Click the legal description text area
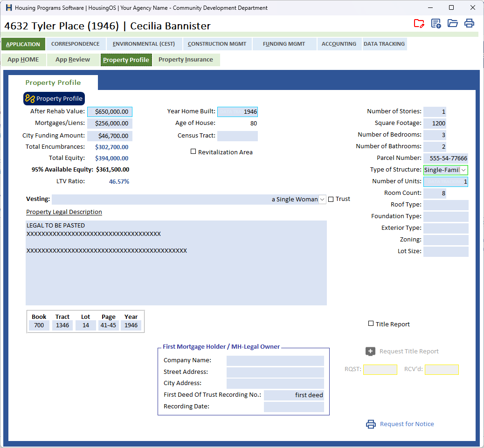484x448 pixels. (x=176, y=262)
